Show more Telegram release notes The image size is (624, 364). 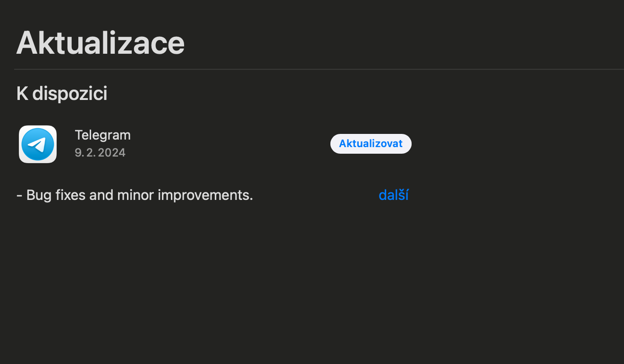(x=393, y=195)
